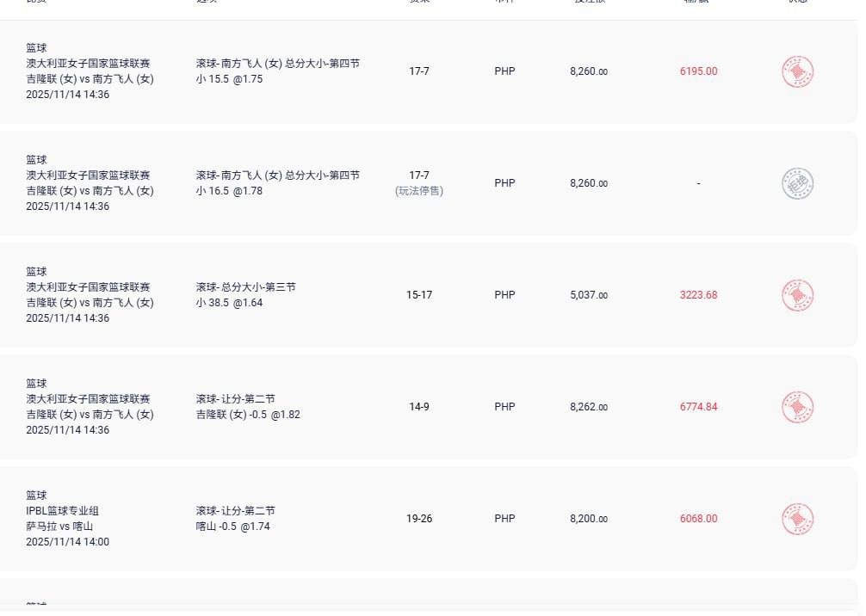
Task: Select the 萨马拉 vs 喀山 match
Action: pyautogui.click(x=60, y=526)
